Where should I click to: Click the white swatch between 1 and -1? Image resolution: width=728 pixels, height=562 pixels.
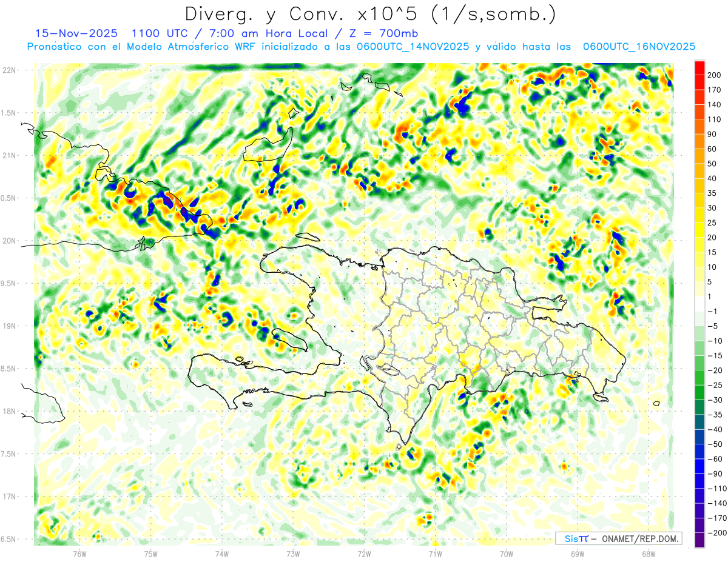(x=699, y=303)
